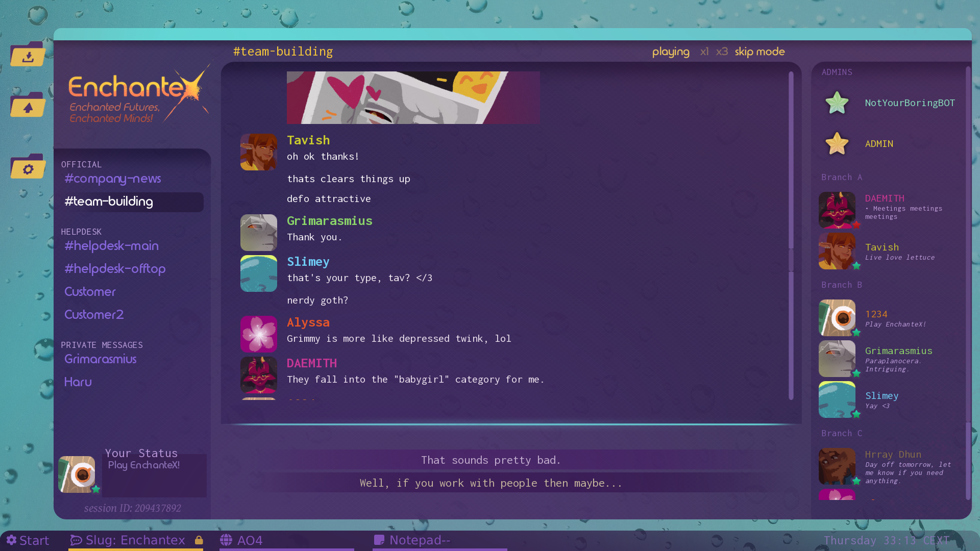The width and height of the screenshot is (980, 551).
Task: Choose reply "Well, if you work with people..."
Action: tap(491, 483)
